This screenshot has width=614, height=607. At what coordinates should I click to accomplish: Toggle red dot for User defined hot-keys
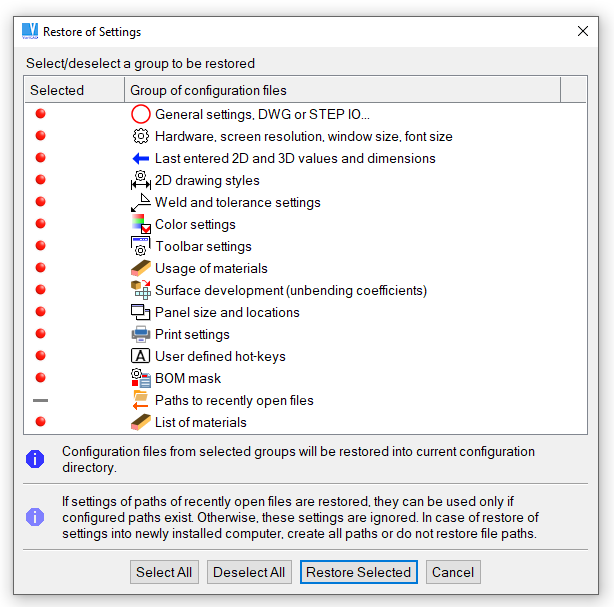coord(41,356)
